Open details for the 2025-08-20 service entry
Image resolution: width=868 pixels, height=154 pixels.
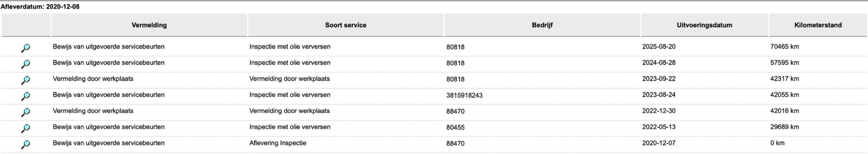[26, 48]
